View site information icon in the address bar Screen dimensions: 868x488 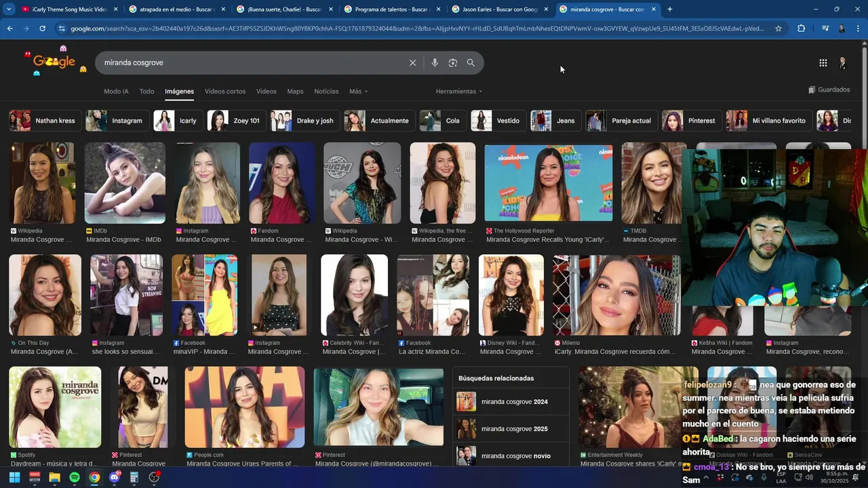pos(62,28)
